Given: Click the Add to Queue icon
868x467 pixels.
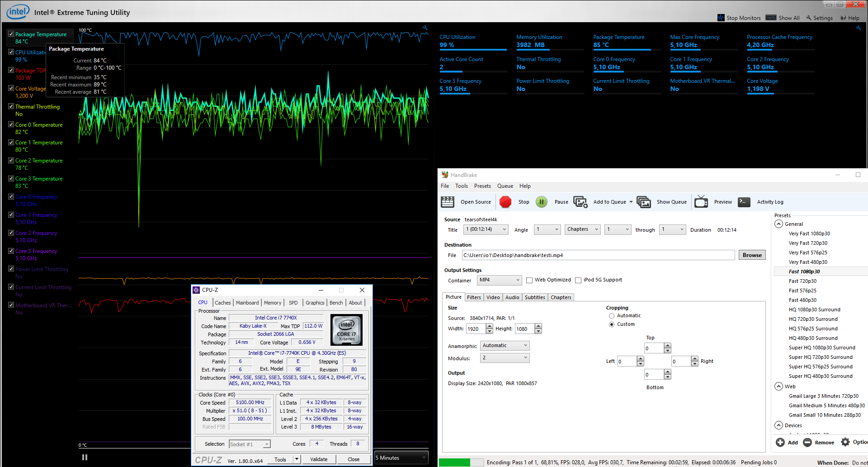Looking at the screenshot, I should coord(580,202).
